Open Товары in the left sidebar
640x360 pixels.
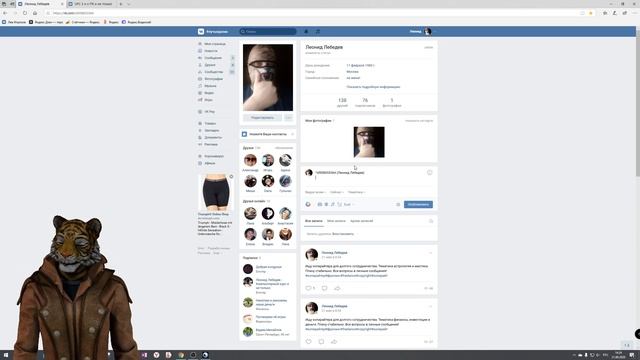pyautogui.click(x=210, y=123)
